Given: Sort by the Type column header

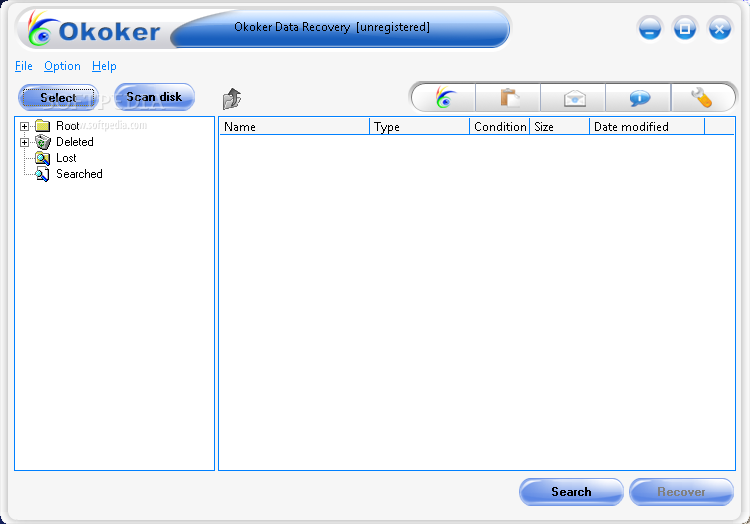Looking at the screenshot, I should pyautogui.click(x=420, y=127).
